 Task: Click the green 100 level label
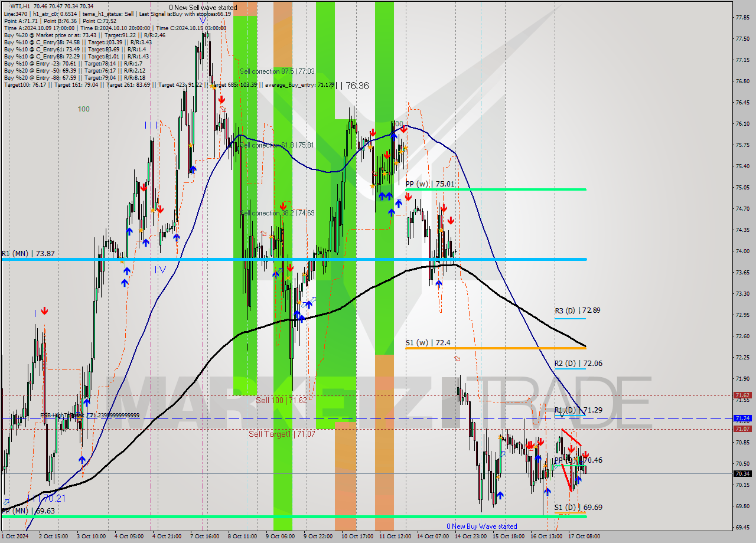83,109
